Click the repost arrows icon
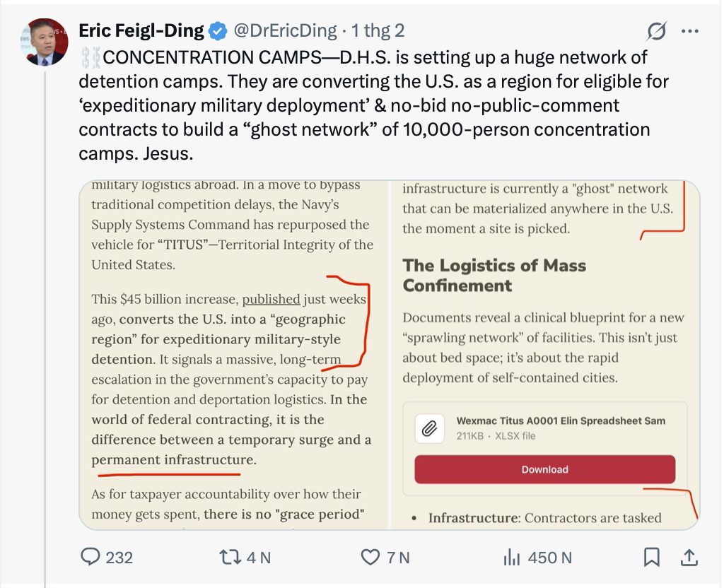 (x=232, y=558)
